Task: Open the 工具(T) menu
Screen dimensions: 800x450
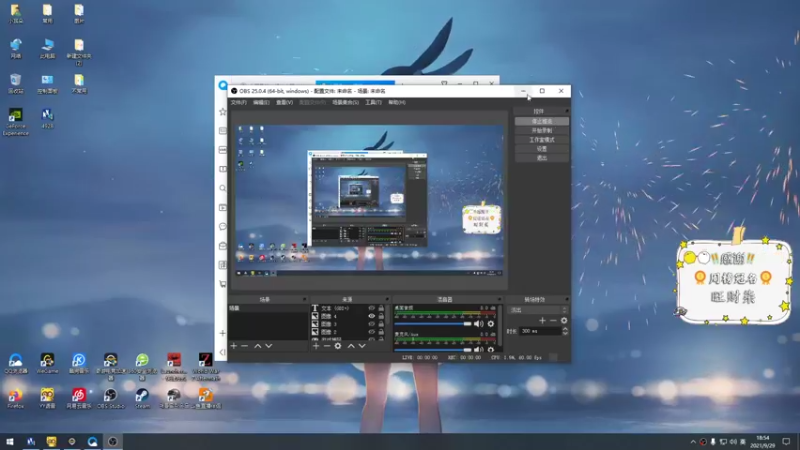Action: click(373, 103)
